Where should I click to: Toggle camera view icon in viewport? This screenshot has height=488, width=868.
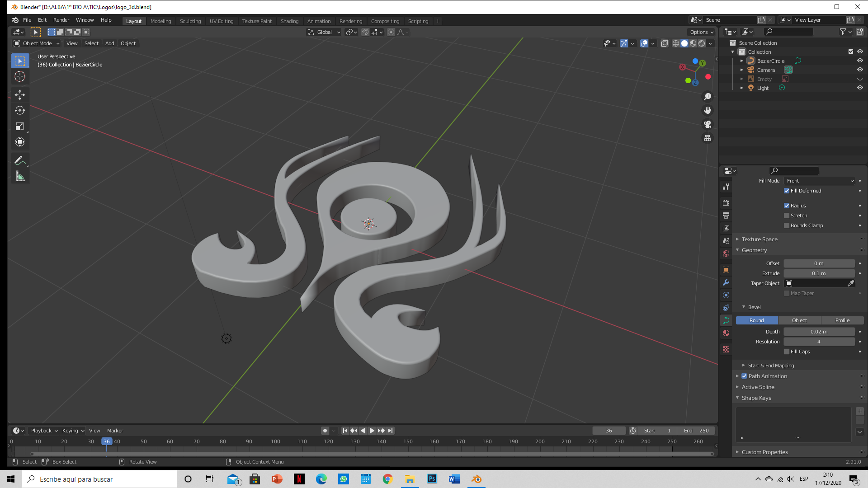(708, 124)
